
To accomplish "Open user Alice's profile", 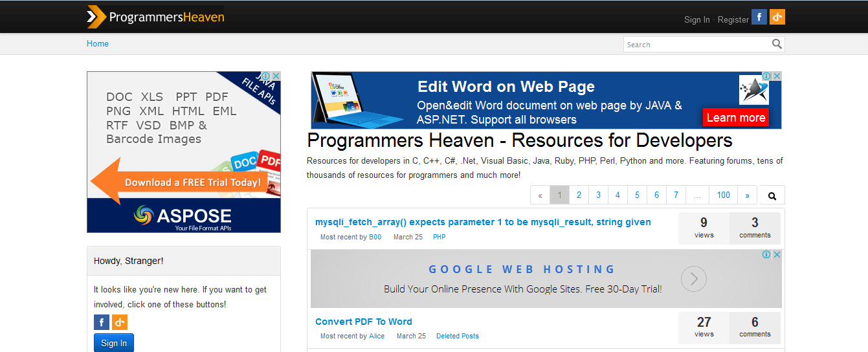I will click(x=377, y=336).
